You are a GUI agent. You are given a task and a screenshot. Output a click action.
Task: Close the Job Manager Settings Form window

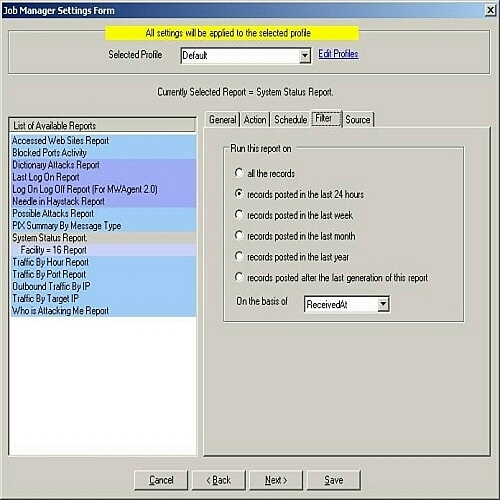click(490, 10)
